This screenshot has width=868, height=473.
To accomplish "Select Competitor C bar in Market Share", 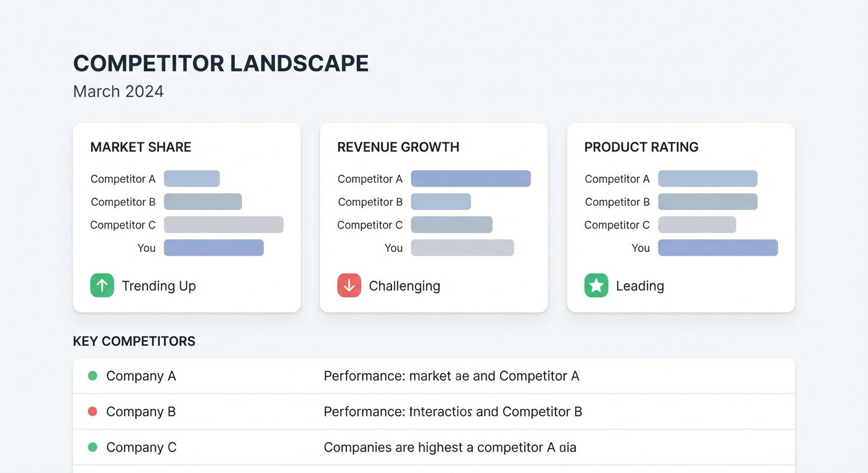I will coord(223,225).
